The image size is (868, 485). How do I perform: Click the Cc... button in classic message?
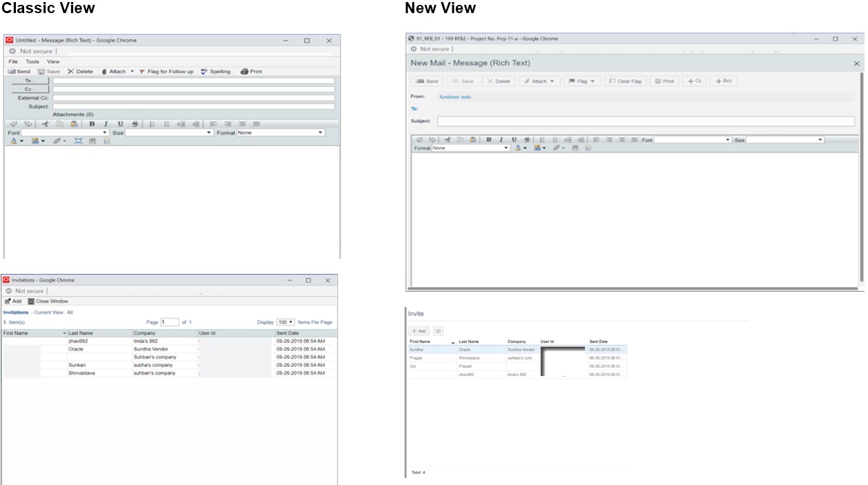pos(29,89)
